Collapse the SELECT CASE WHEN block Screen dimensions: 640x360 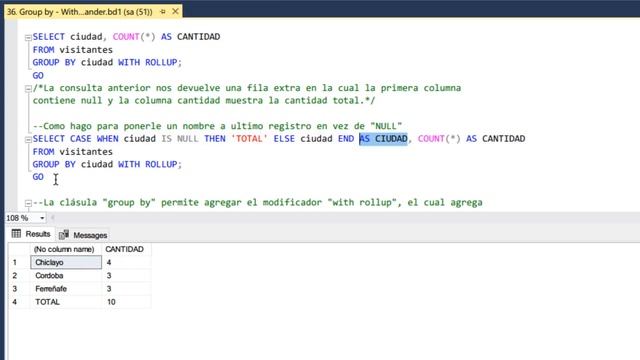pyautogui.click(x=28, y=140)
